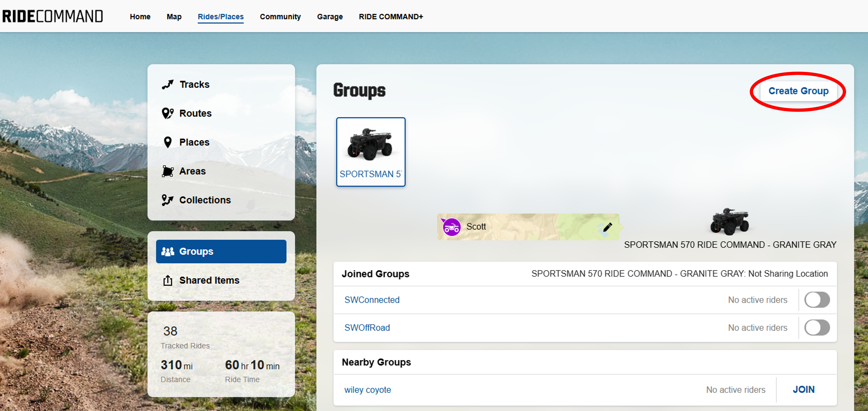Toggle location sharing for SWConnected

(x=817, y=299)
